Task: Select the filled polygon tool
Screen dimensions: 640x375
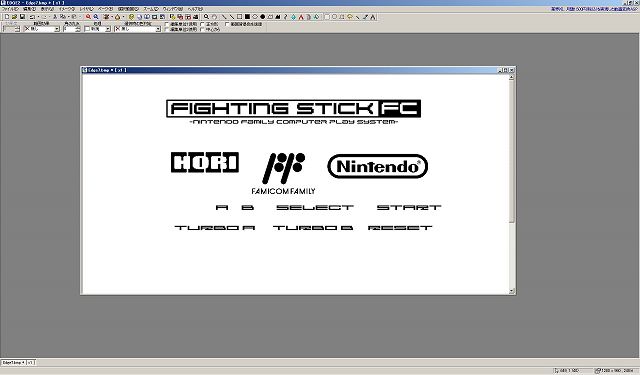Action: (x=278, y=17)
